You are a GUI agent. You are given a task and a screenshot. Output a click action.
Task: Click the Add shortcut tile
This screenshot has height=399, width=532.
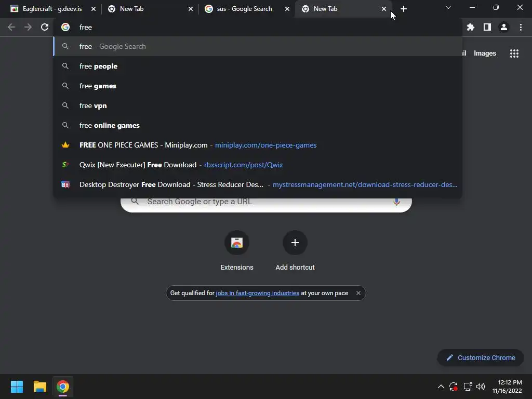[x=295, y=251]
